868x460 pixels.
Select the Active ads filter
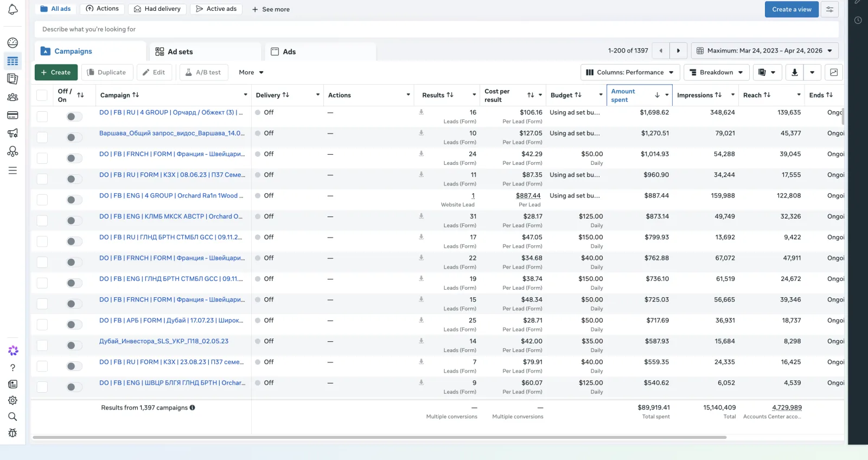point(216,9)
